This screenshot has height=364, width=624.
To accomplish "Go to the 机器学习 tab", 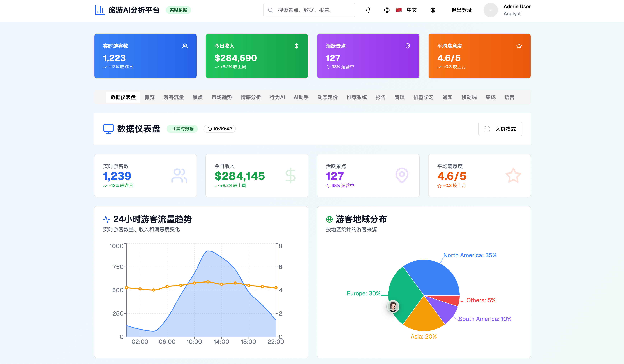I will pyautogui.click(x=423, y=97).
